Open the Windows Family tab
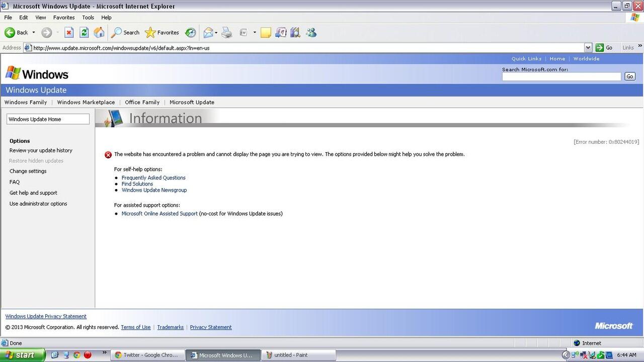 (x=26, y=102)
